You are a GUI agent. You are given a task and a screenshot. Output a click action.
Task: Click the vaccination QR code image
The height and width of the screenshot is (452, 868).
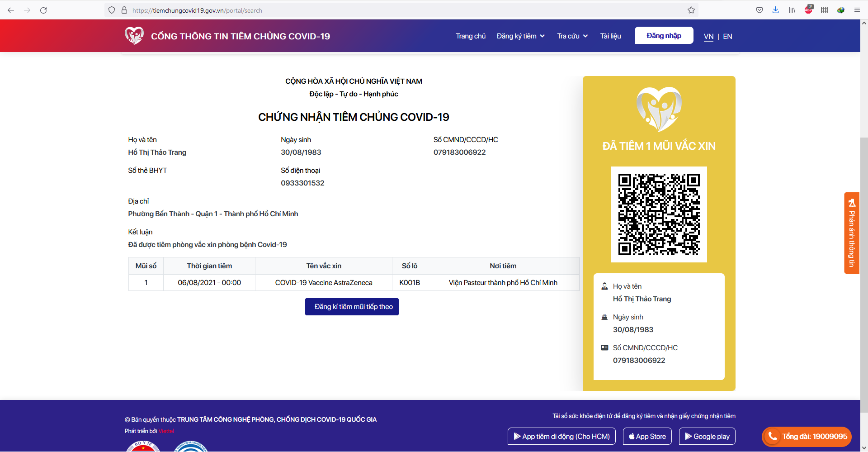tap(659, 214)
